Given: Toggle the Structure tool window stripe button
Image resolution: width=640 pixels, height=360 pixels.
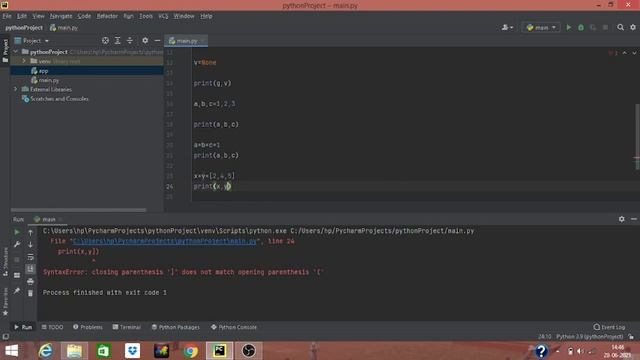Looking at the screenshot, I should point(5,262).
